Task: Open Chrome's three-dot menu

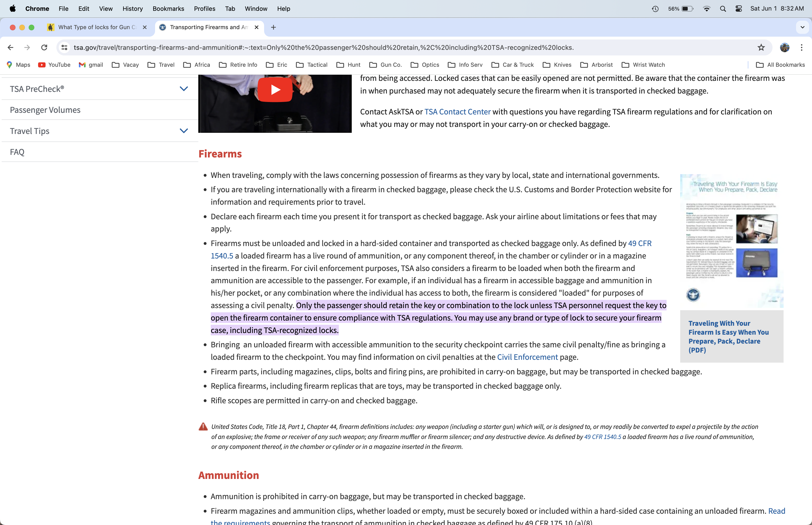Action: click(x=801, y=47)
